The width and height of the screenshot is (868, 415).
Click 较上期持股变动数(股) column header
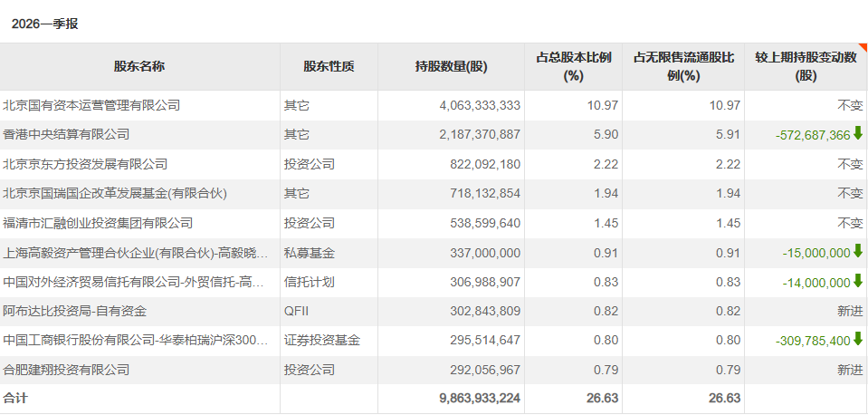tap(806, 67)
